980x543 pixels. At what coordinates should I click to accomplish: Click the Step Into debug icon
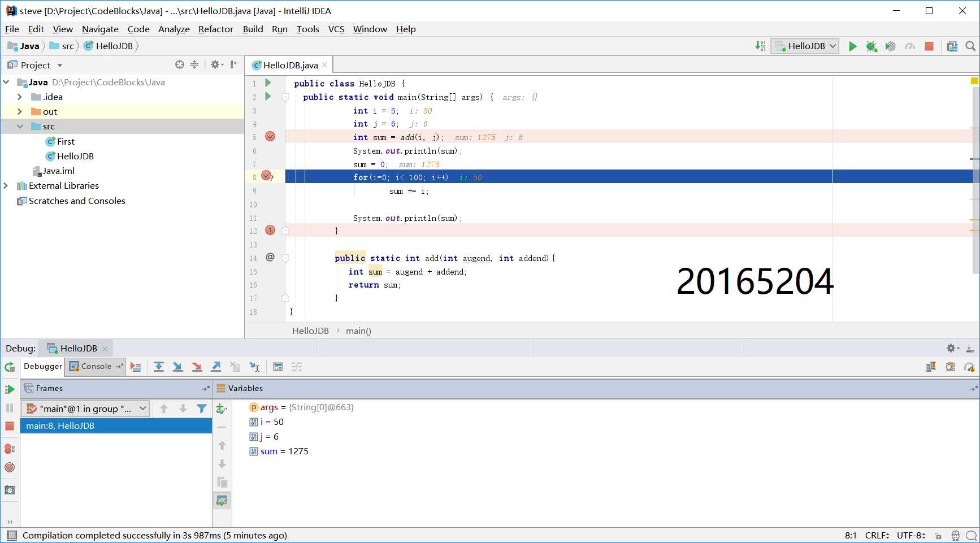point(177,367)
